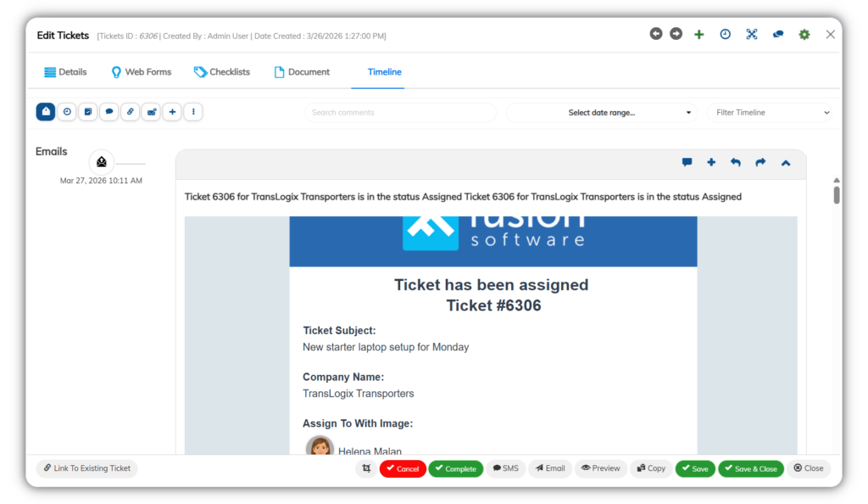Open the Checklists tab
868x504 pixels.
(222, 72)
